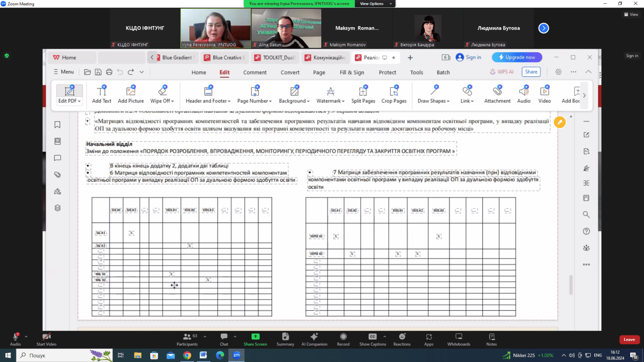Open the TOOLKIT_Dual document tab
Viewport: 644px width, 362px height.
coord(274,58)
